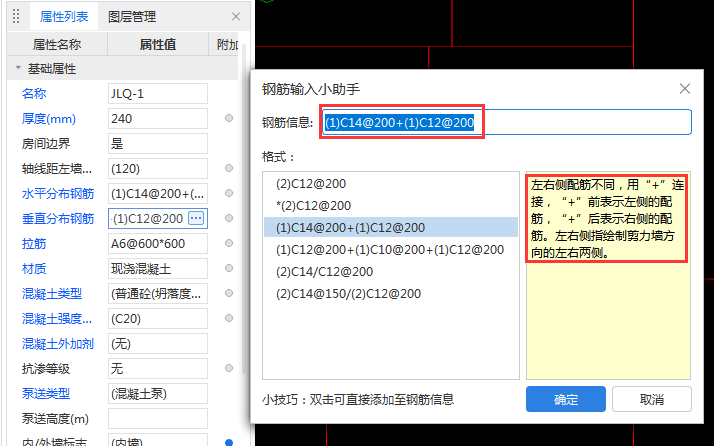Click the 混凝土外加剂 value (无)
This screenshot has width=714, height=446.
tap(158, 343)
